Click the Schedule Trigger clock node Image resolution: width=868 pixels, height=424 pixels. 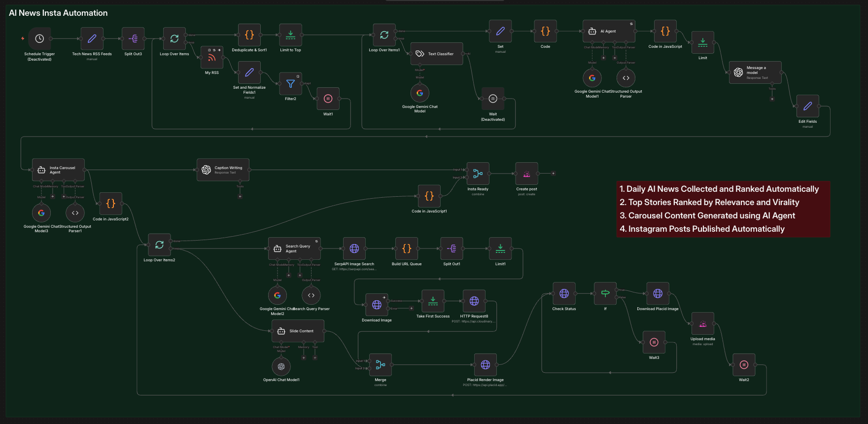pos(39,38)
